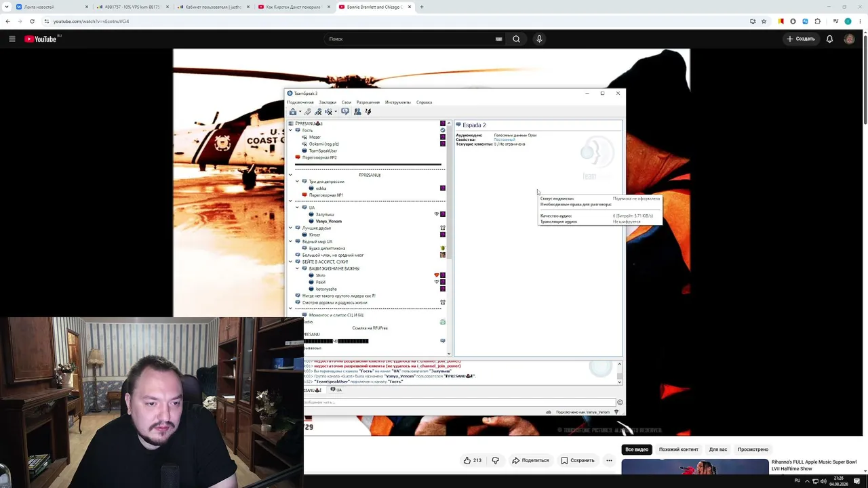The width and height of the screenshot is (868, 488).
Task: Open the TeamSpeak contacts toolbar icon
Action: (357, 112)
